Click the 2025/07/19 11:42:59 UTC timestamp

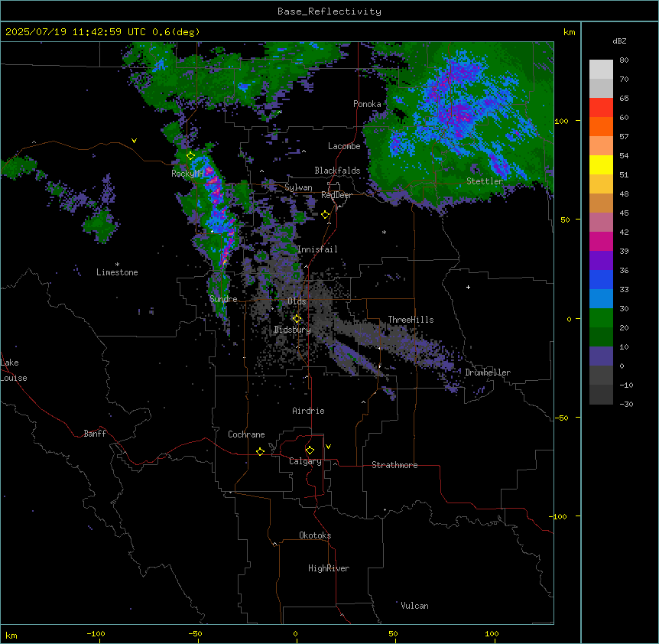[76, 32]
